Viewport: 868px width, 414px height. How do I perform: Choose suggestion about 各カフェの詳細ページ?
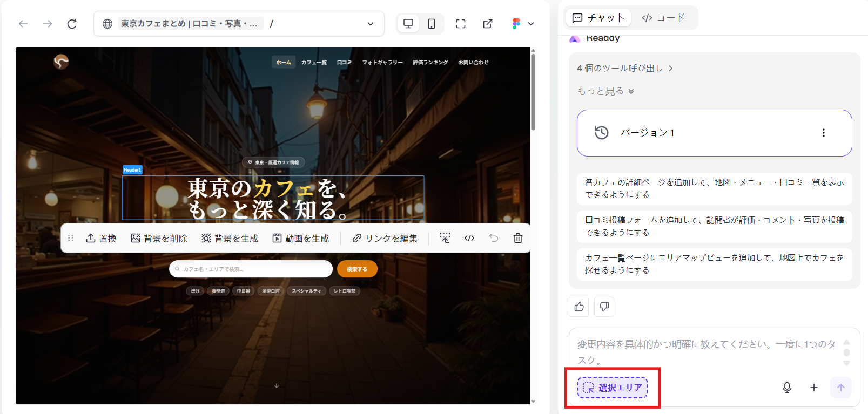pos(714,188)
